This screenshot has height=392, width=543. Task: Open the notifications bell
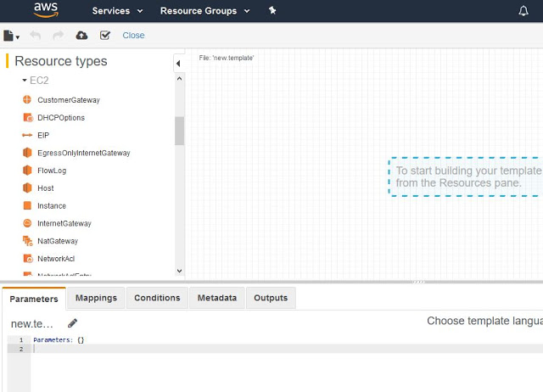523,11
